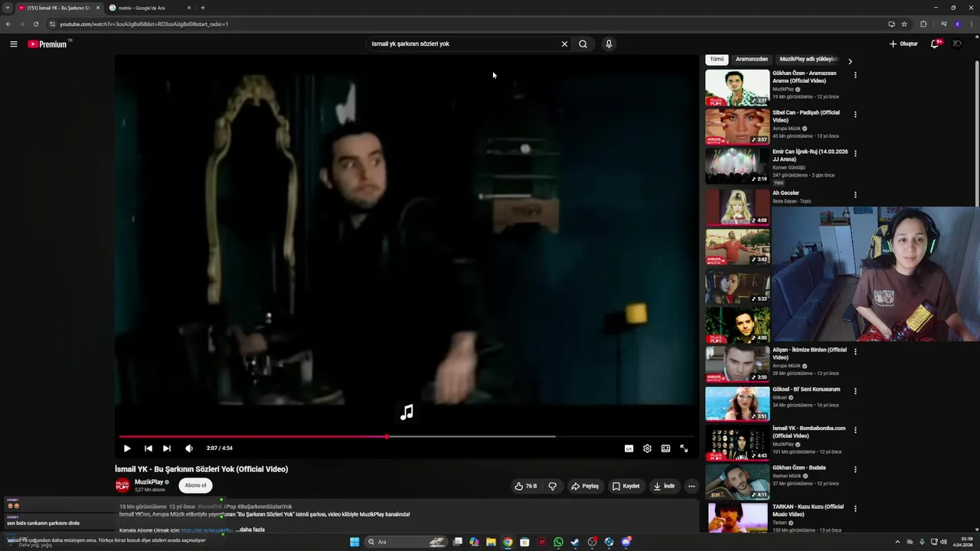
Task: Open Chrome extensions puzzle icon
Action: (923, 24)
